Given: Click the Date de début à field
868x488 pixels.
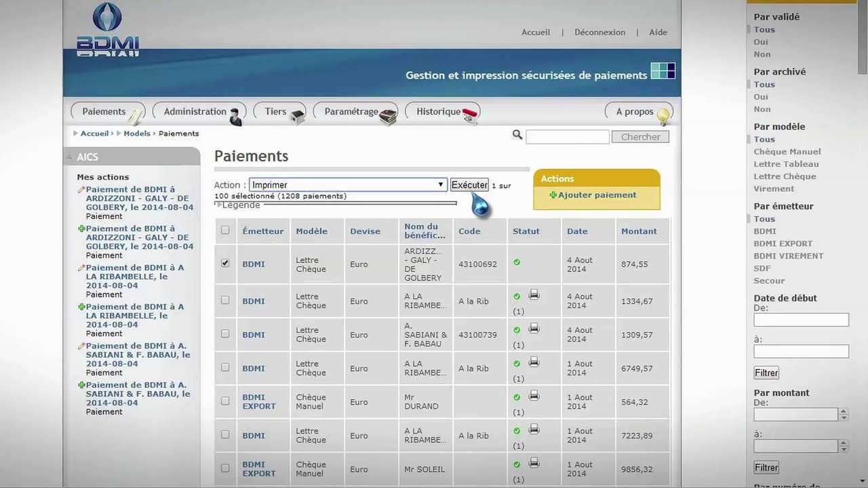Looking at the screenshot, I should [x=801, y=351].
